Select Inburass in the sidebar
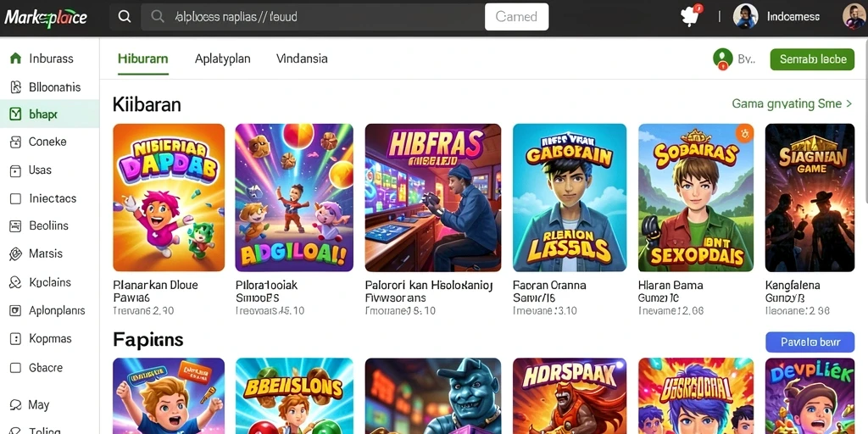 pos(50,58)
